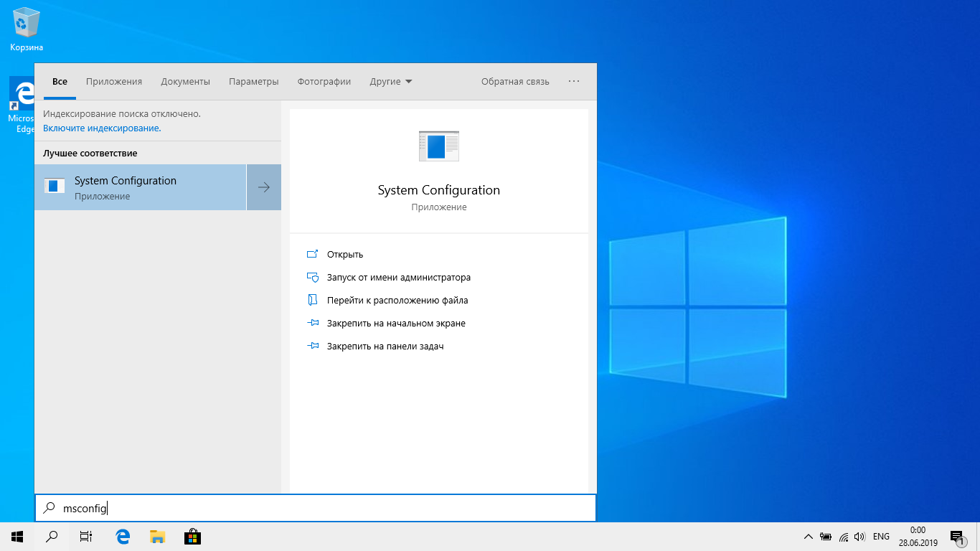
Task: Open the Recycle Bin desktop icon
Action: (x=27, y=29)
